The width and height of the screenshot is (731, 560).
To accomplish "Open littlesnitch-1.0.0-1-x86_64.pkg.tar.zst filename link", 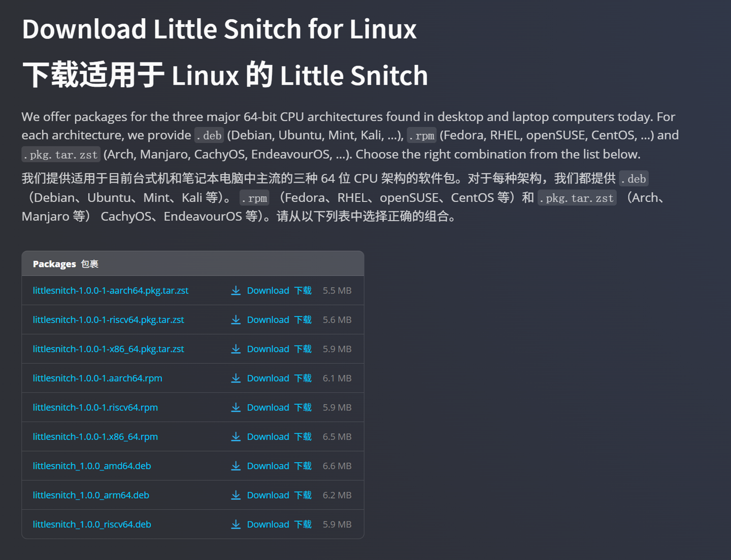I will pyautogui.click(x=108, y=349).
